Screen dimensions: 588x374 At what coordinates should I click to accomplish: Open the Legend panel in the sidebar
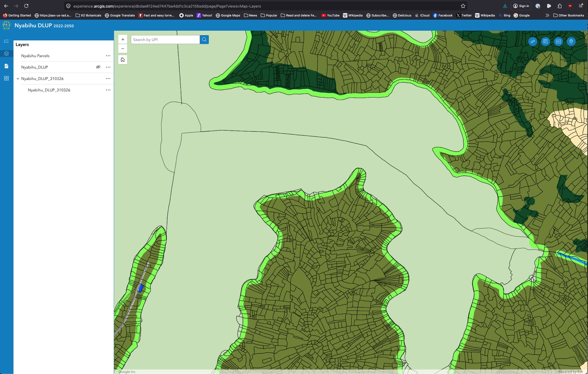(6, 41)
